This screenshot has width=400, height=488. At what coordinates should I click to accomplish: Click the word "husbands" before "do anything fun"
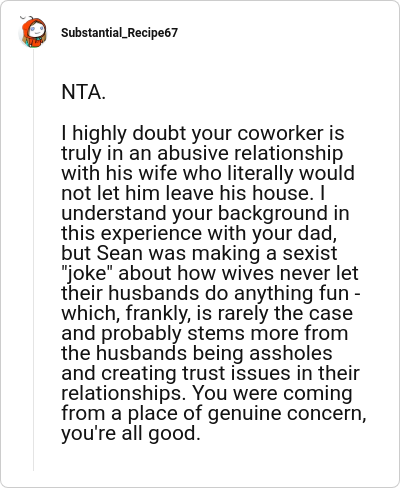point(154,293)
